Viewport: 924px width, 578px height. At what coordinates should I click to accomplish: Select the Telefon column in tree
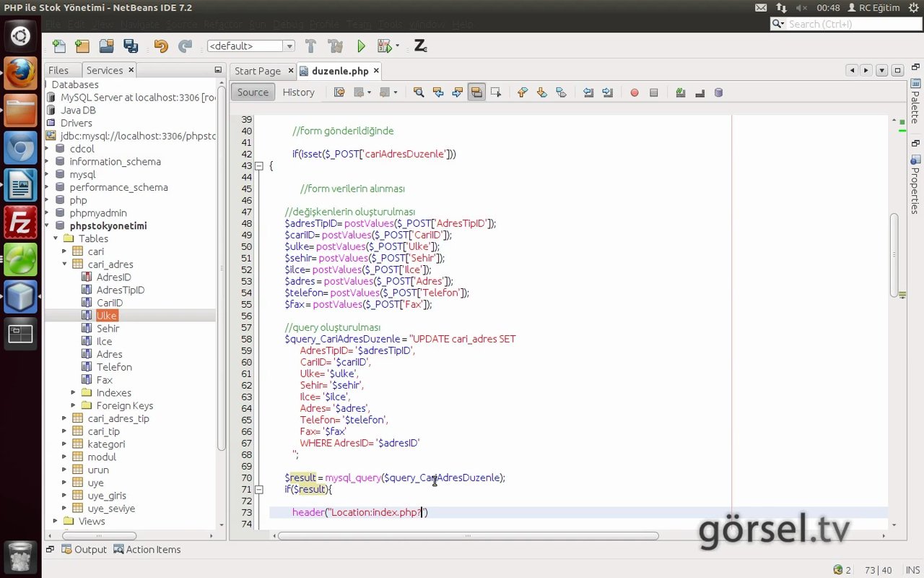114,367
